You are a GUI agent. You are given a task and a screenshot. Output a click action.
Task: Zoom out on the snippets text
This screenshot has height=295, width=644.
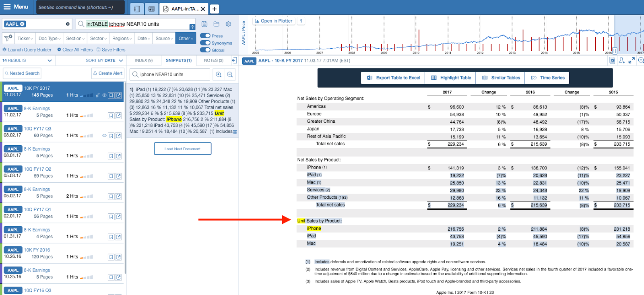click(x=230, y=74)
